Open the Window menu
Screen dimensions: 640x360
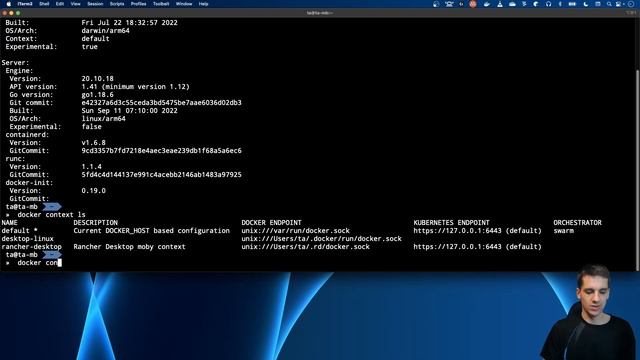[x=184, y=4]
